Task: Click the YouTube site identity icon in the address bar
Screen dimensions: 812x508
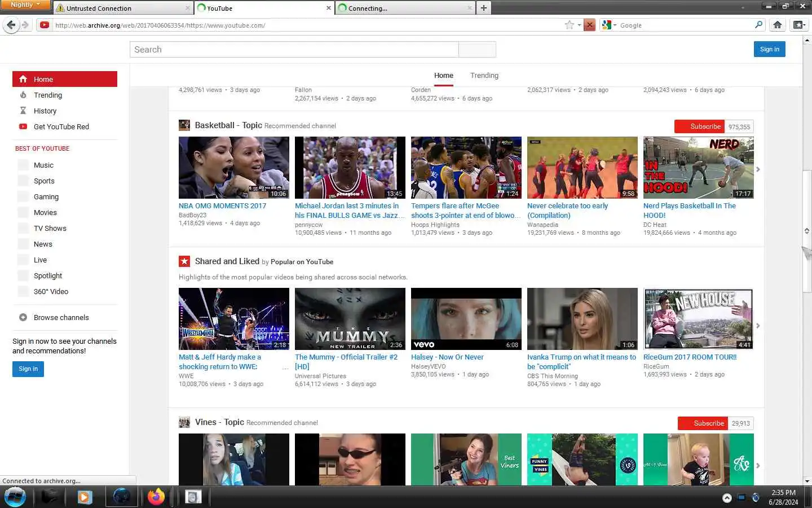Action: tap(45, 25)
